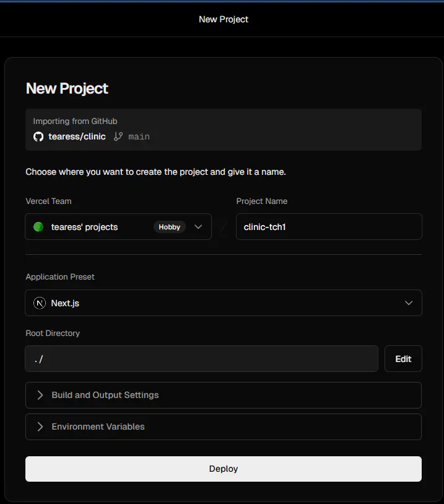Click the main branch label

139,137
